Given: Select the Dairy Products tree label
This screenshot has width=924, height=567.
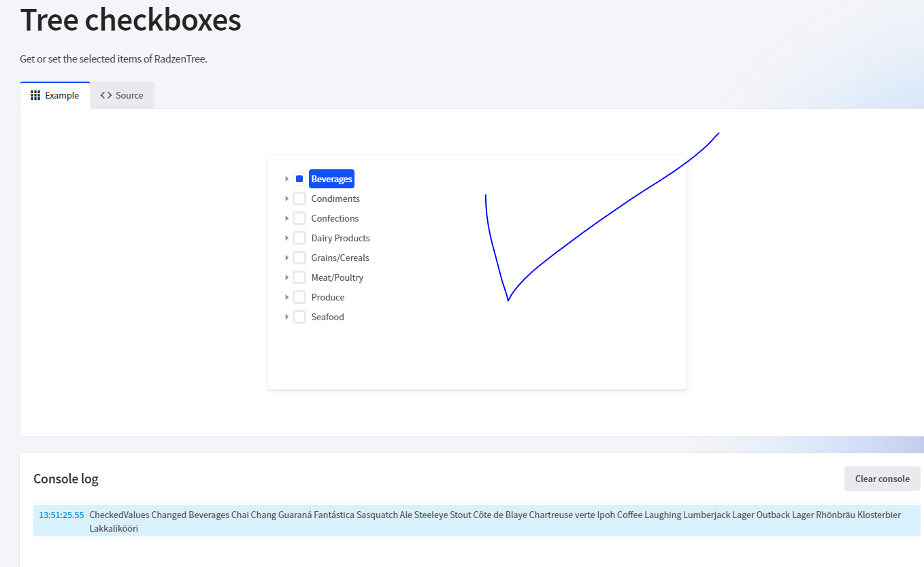Looking at the screenshot, I should (340, 238).
